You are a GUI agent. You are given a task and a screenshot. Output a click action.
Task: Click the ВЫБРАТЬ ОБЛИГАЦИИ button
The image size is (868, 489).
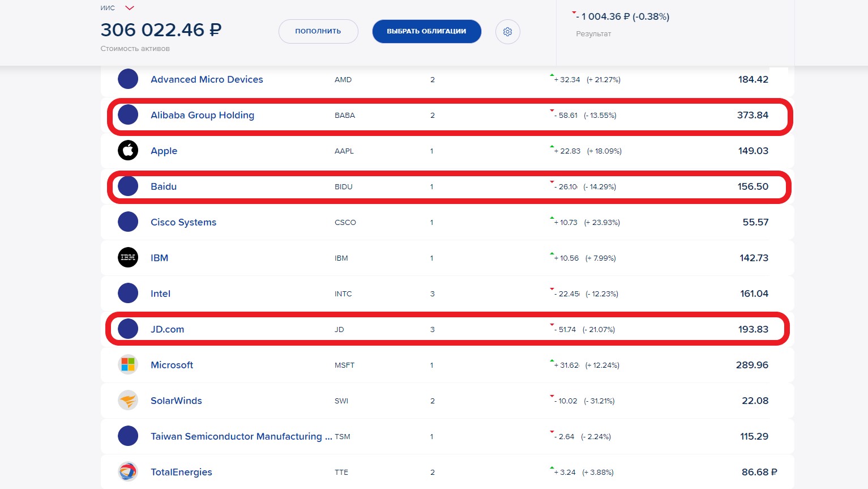pos(426,31)
